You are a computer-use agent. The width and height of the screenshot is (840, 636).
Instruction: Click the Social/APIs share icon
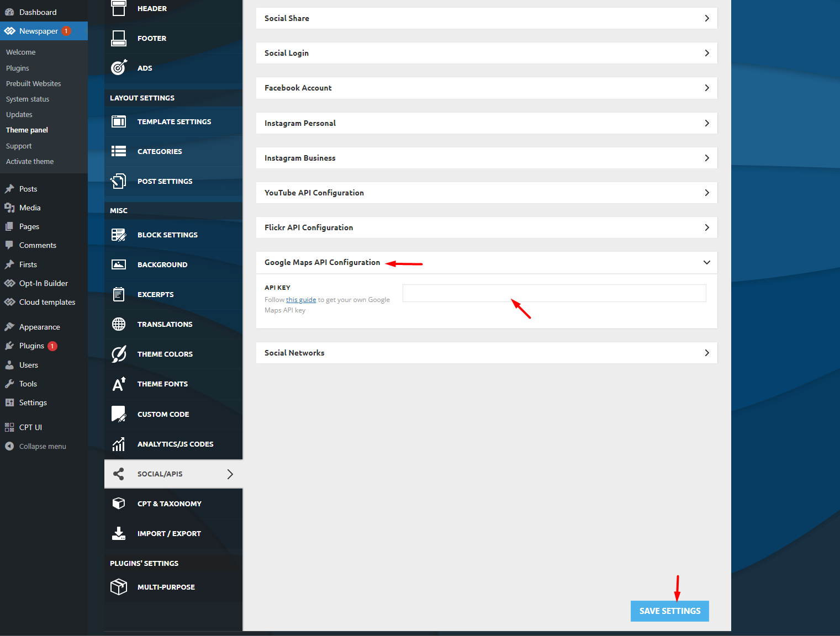click(119, 474)
